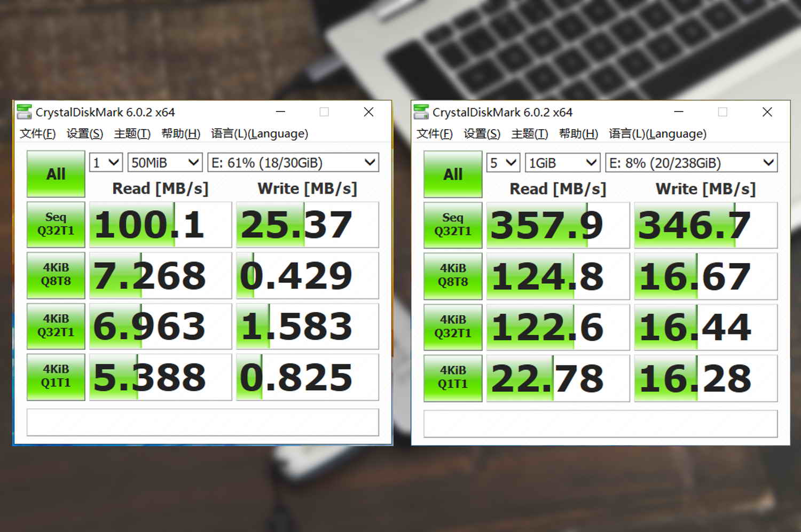Click the Seq write result 25.37
This screenshot has width=801, height=532.
click(308, 225)
